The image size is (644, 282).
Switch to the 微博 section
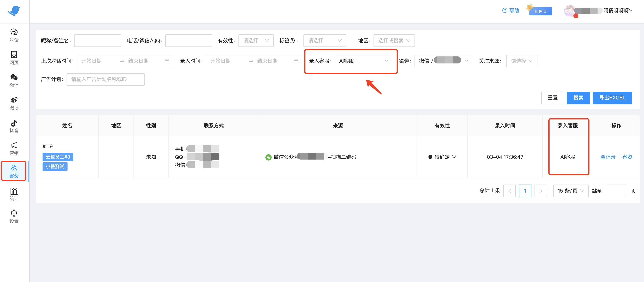coord(14,103)
